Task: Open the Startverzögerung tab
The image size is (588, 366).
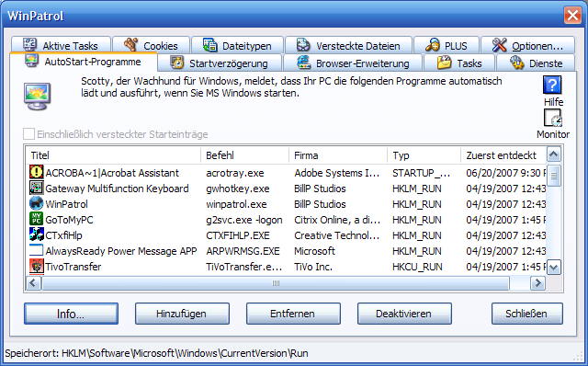Action: tap(220, 63)
